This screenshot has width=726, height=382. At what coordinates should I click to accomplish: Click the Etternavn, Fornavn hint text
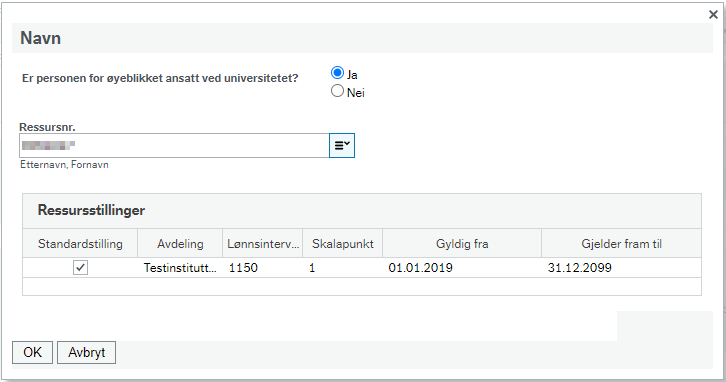64,165
